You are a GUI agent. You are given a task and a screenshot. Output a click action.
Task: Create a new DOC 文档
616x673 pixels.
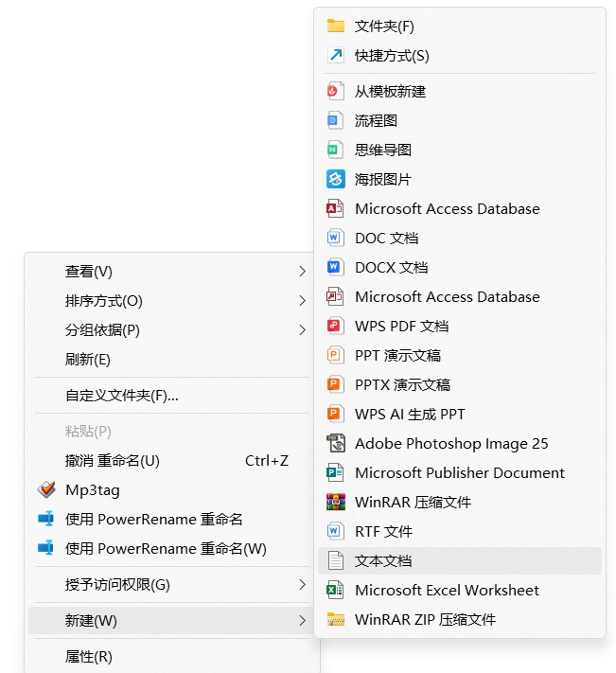(x=460, y=238)
